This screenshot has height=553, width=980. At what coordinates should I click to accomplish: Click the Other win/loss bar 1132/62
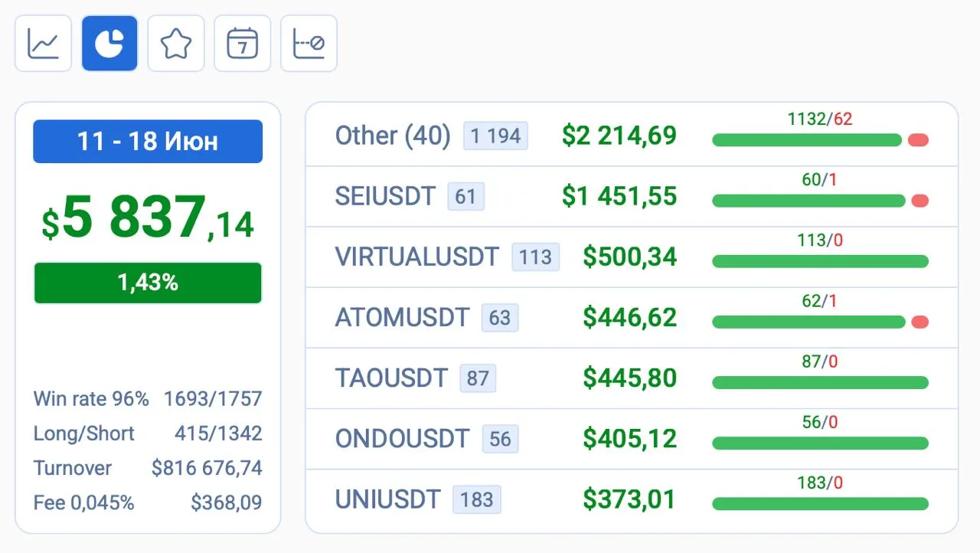click(820, 139)
